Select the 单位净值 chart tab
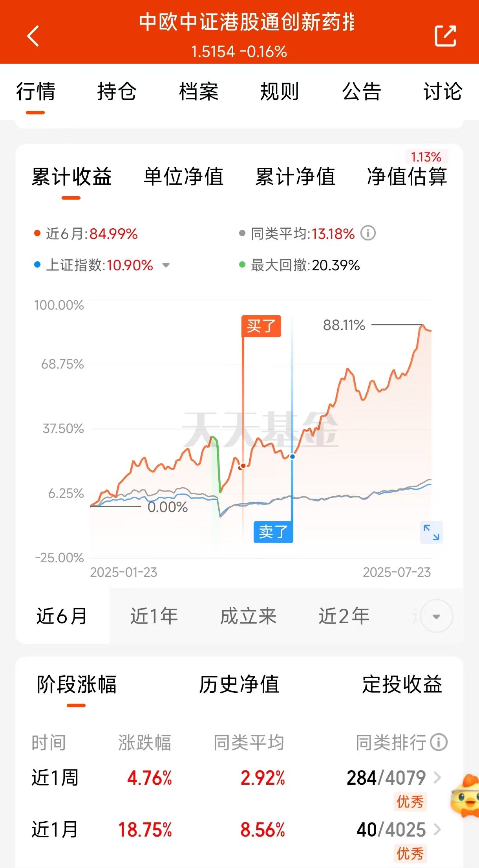Viewport: 479px width, 868px height. coord(183,176)
